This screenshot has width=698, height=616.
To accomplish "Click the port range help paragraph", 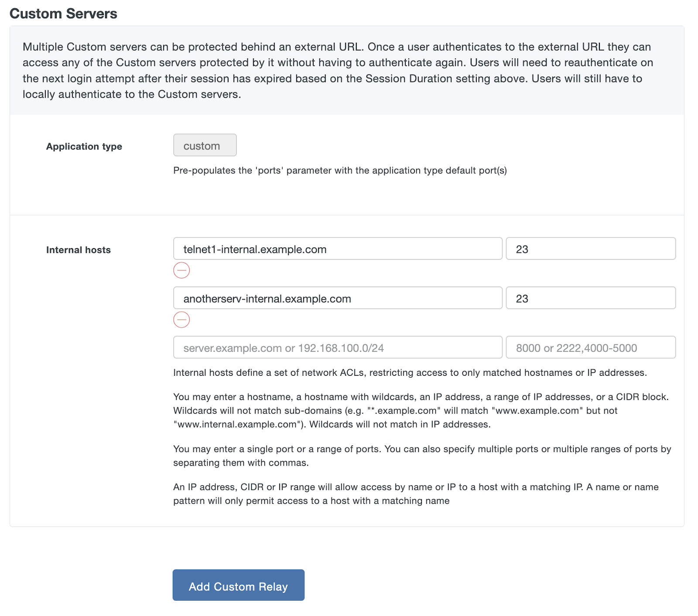I will click(422, 456).
